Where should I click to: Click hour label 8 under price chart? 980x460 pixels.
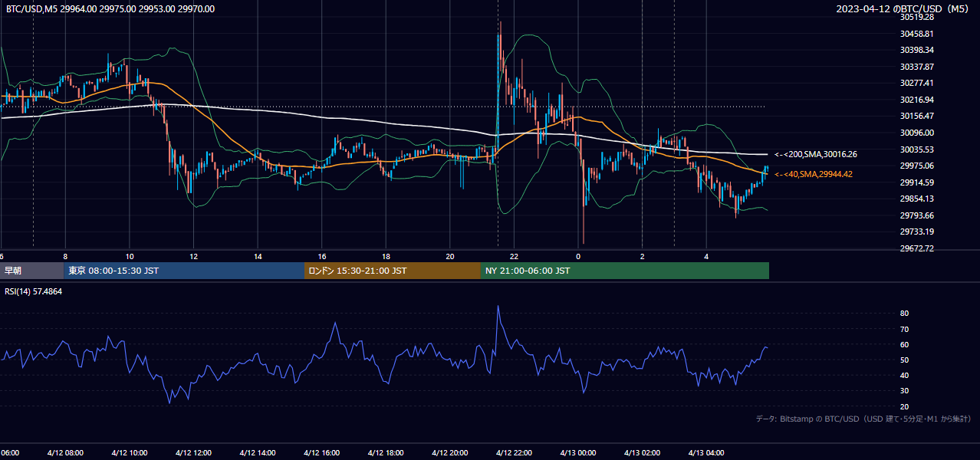(65, 257)
